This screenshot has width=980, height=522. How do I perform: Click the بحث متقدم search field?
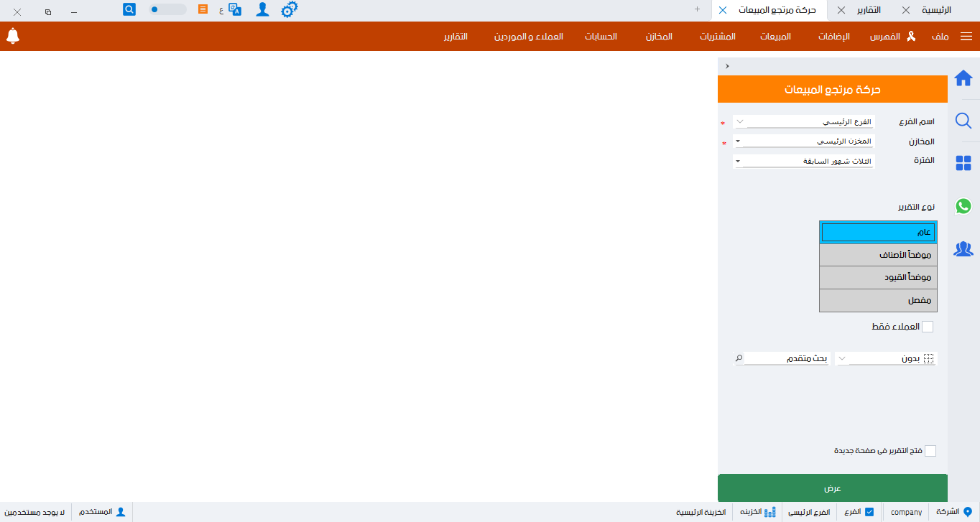click(786, 358)
